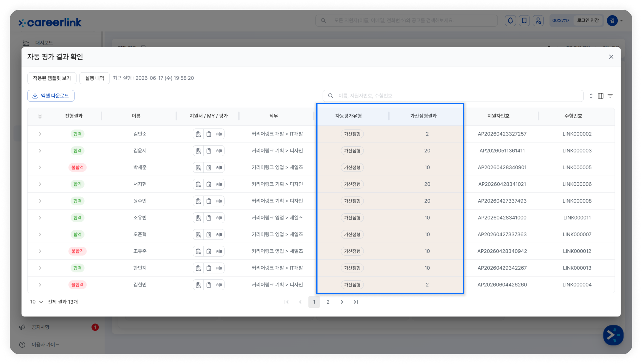This screenshot has height=364, width=642.
Task: Click applicant number AP20260423327257
Action: point(502,134)
